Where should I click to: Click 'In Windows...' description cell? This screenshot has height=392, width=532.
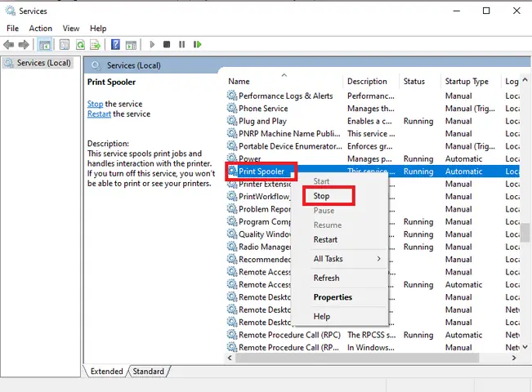click(x=371, y=347)
